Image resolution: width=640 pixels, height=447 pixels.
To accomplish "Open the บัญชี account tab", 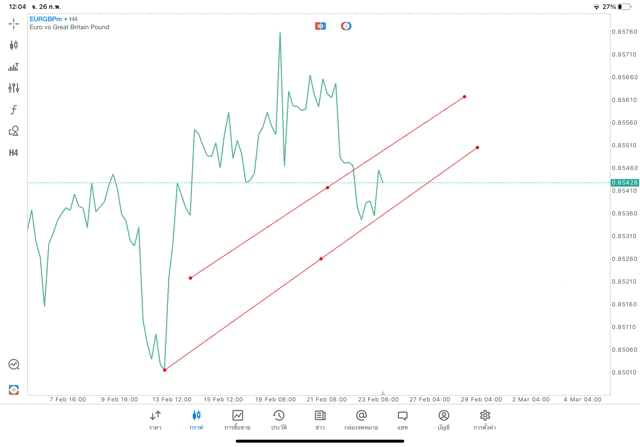I will click(443, 419).
